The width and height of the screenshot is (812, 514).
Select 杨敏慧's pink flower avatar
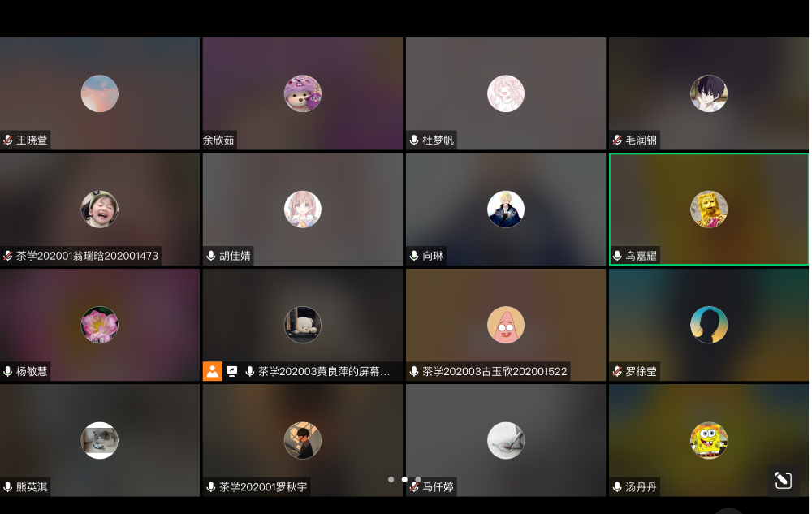(100, 325)
